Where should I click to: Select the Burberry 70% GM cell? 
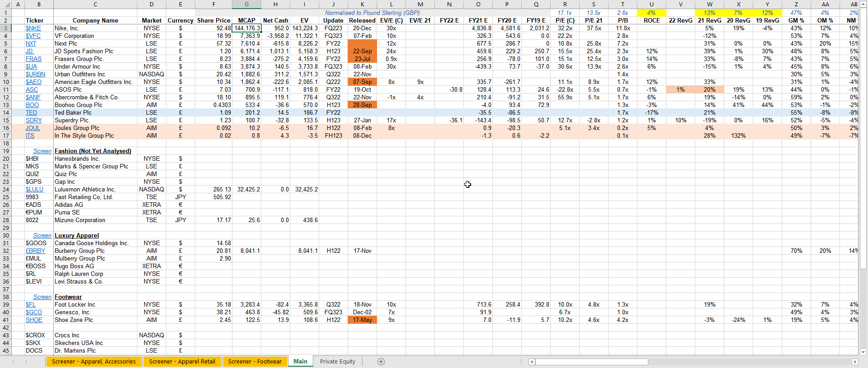tap(796, 251)
